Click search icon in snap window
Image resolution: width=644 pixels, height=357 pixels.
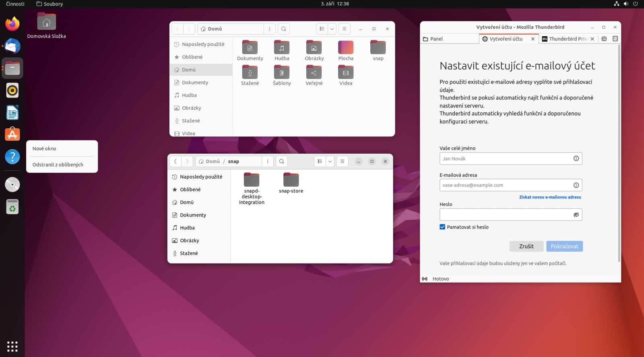coord(282,161)
